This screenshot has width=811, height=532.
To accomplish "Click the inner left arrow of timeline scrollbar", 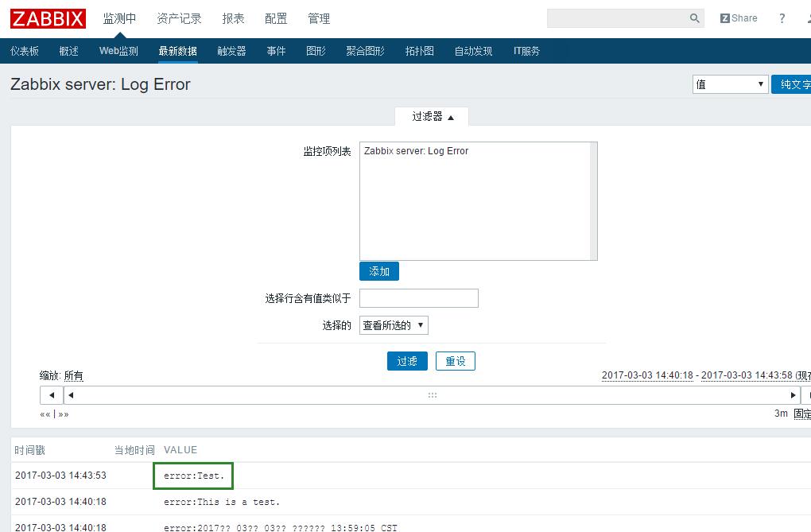I will 71,395.
